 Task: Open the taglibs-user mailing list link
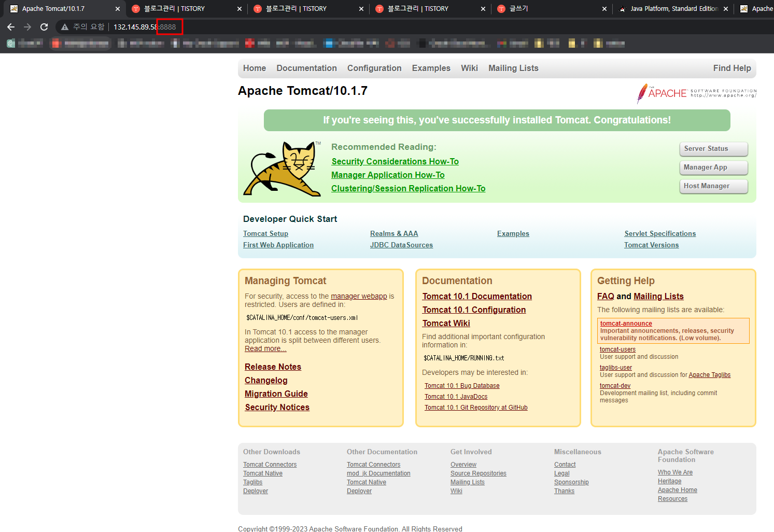coord(616,368)
